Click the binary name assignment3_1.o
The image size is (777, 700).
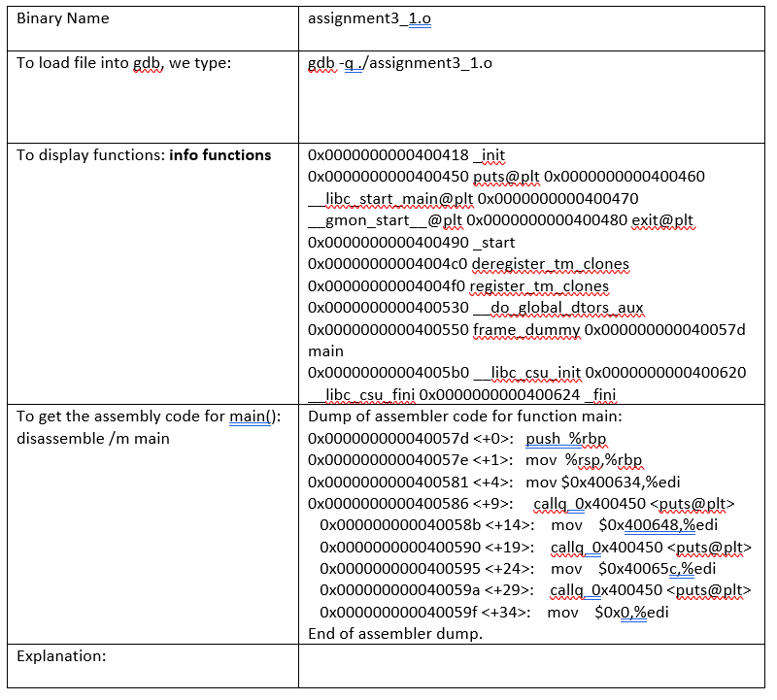(369, 18)
